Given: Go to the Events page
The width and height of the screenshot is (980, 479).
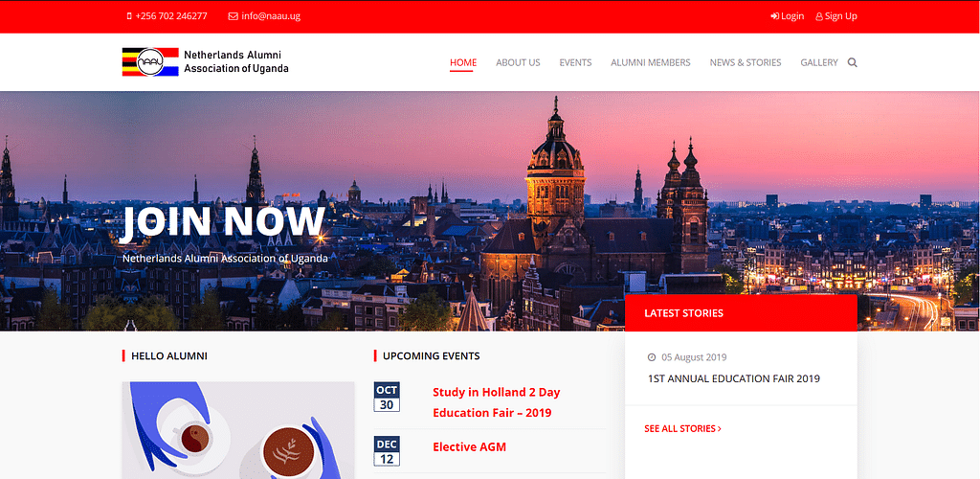Looking at the screenshot, I should [x=575, y=63].
